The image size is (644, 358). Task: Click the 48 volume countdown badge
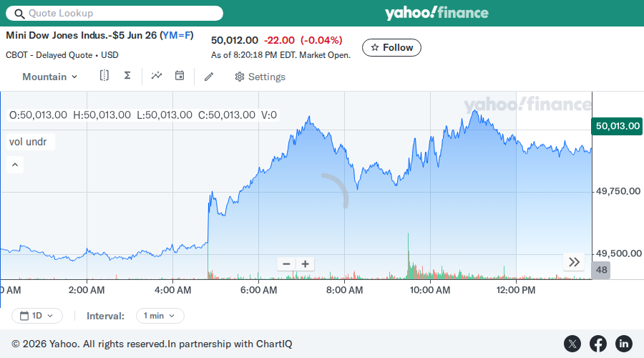pos(601,270)
